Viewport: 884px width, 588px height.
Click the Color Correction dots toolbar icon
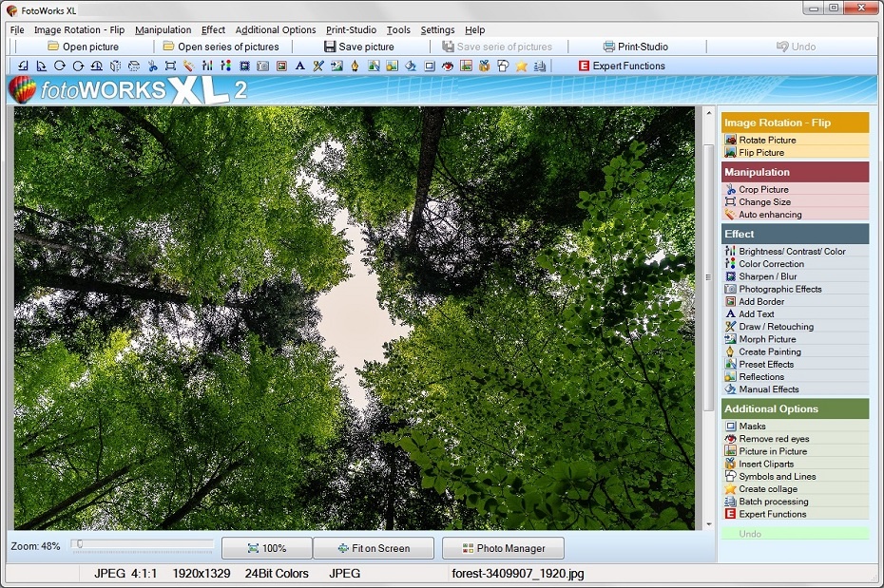tap(225, 66)
